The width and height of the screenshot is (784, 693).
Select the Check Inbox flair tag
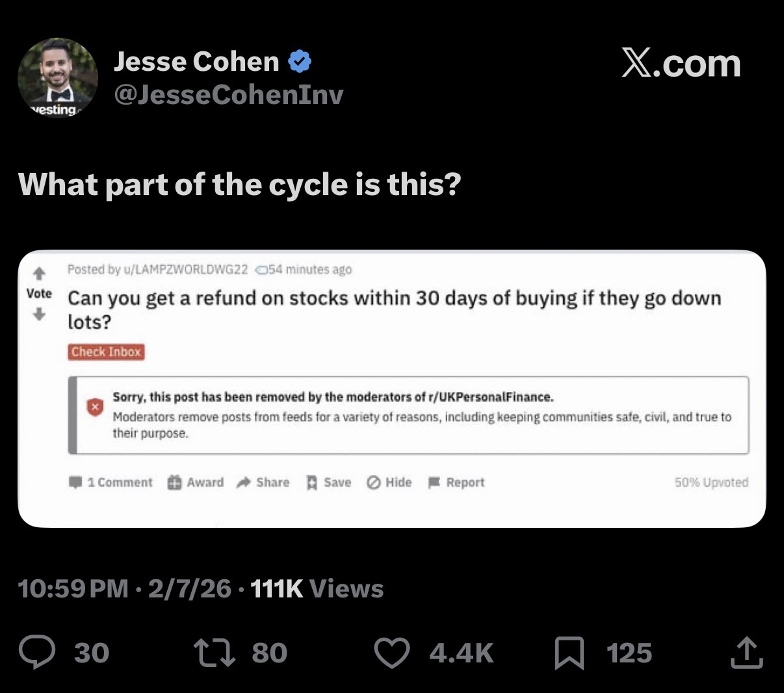(x=106, y=352)
